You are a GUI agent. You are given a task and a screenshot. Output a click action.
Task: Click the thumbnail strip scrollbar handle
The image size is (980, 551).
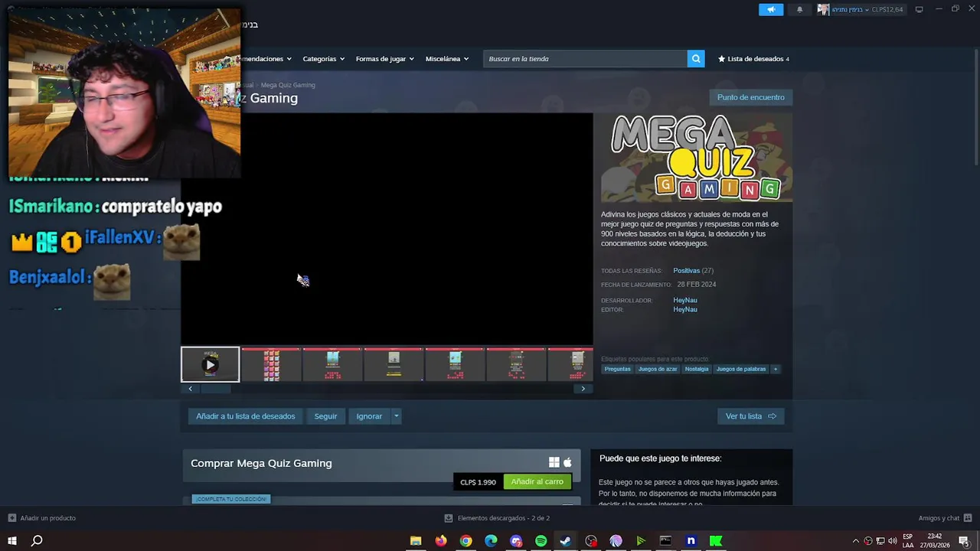click(215, 389)
